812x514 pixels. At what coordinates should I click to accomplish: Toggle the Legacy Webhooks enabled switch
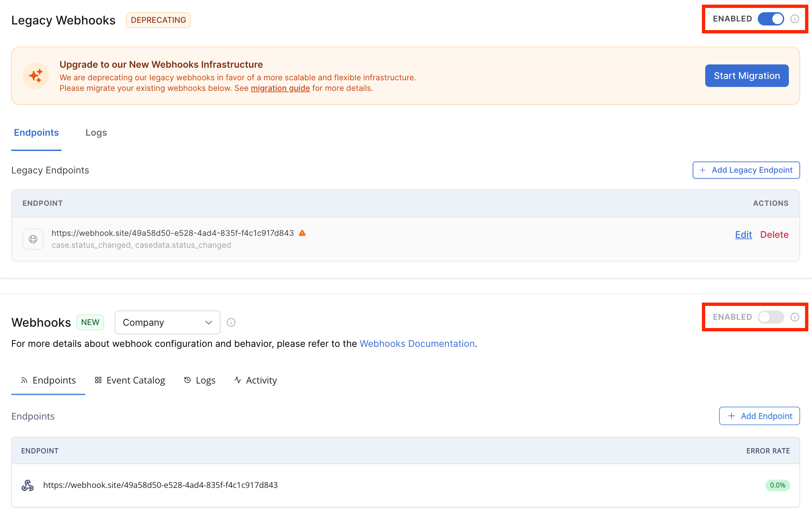(x=771, y=19)
